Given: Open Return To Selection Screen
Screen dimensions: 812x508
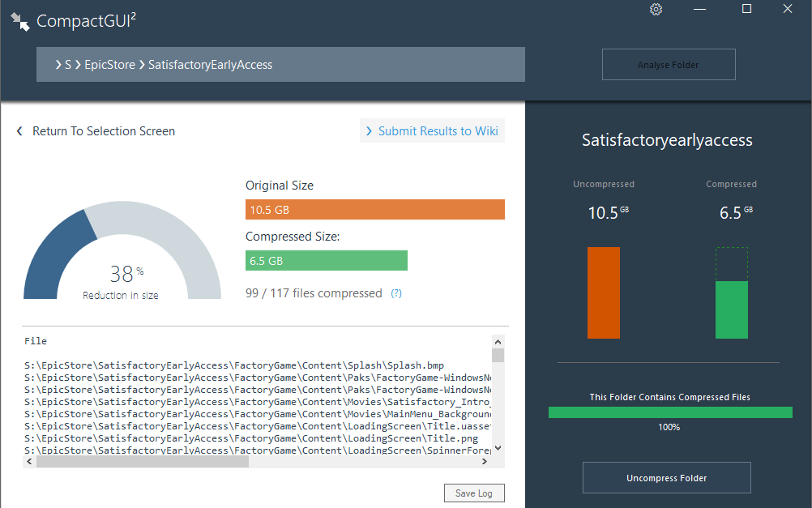Looking at the screenshot, I should 103,130.
